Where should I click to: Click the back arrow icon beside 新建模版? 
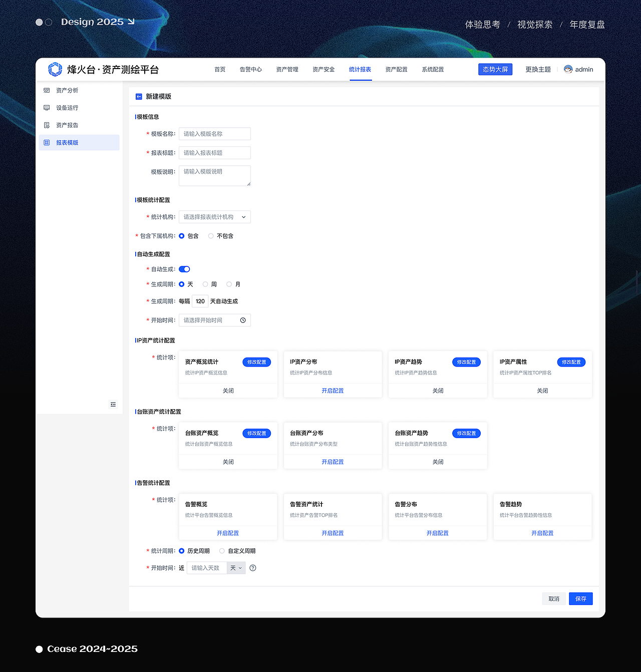click(x=139, y=97)
